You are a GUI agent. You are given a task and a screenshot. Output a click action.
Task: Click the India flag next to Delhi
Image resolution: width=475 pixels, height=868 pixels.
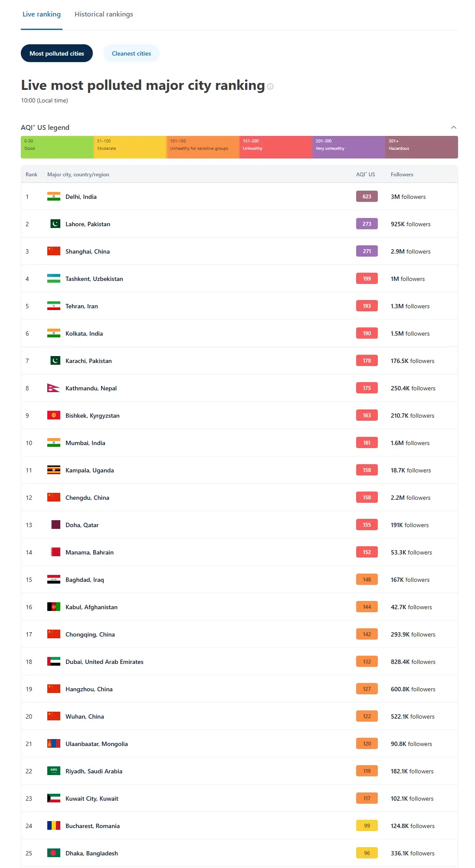point(54,197)
